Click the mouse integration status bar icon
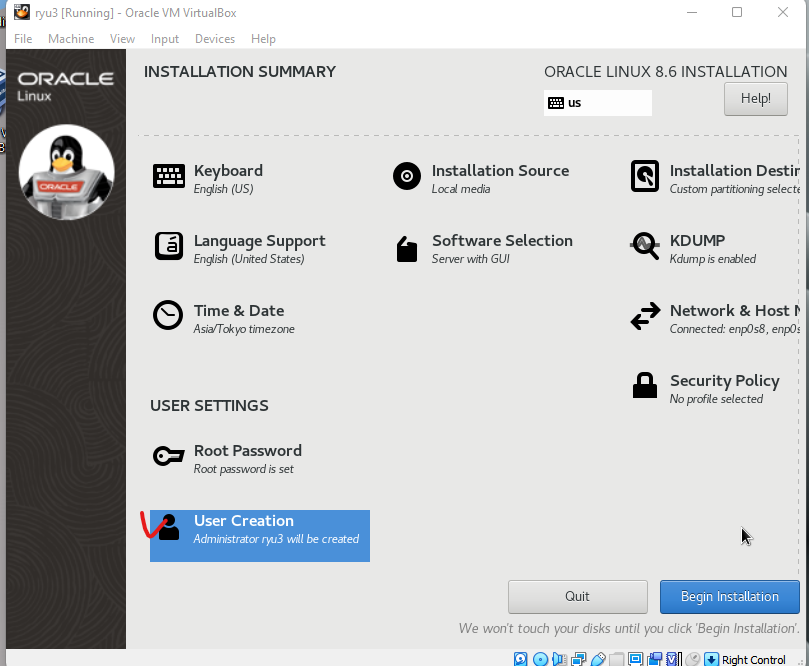Image resolution: width=809 pixels, height=666 pixels. click(693, 659)
